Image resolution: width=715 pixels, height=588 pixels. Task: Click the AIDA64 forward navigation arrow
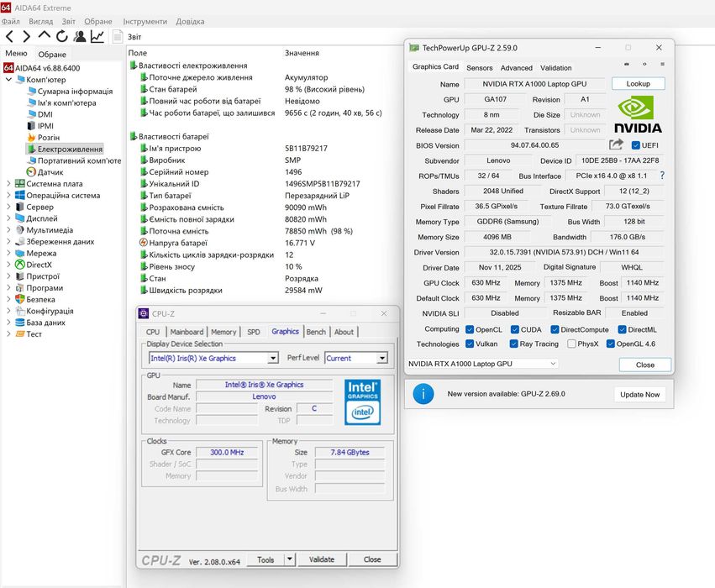coord(26,36)
